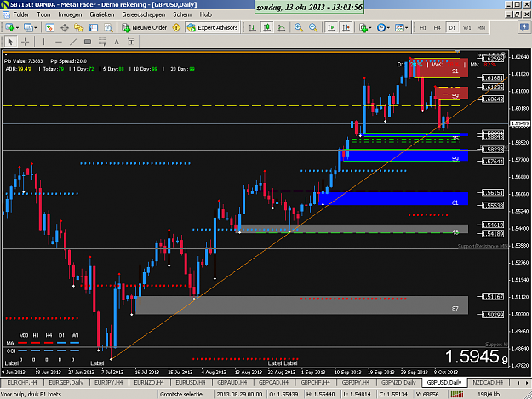Click the connection status bars indicator
This screenshot has height=399, width=532.
pos(457,394)
